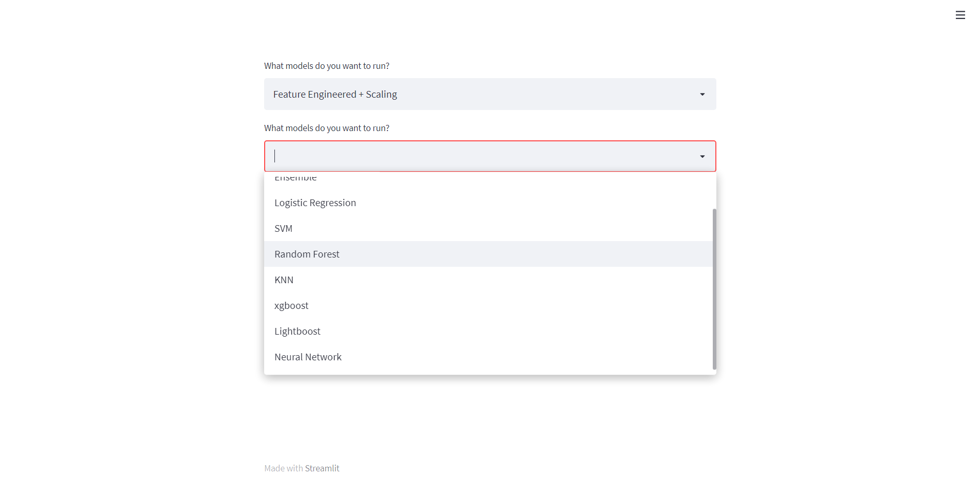Open the Streamlit website via the footer link

(x=322, y=468)
